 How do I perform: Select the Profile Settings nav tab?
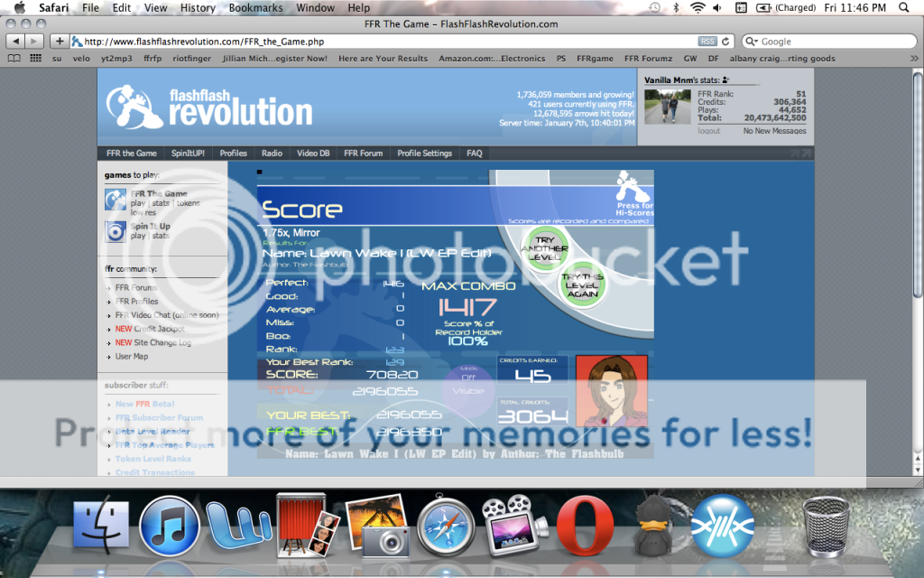(424, 154)
